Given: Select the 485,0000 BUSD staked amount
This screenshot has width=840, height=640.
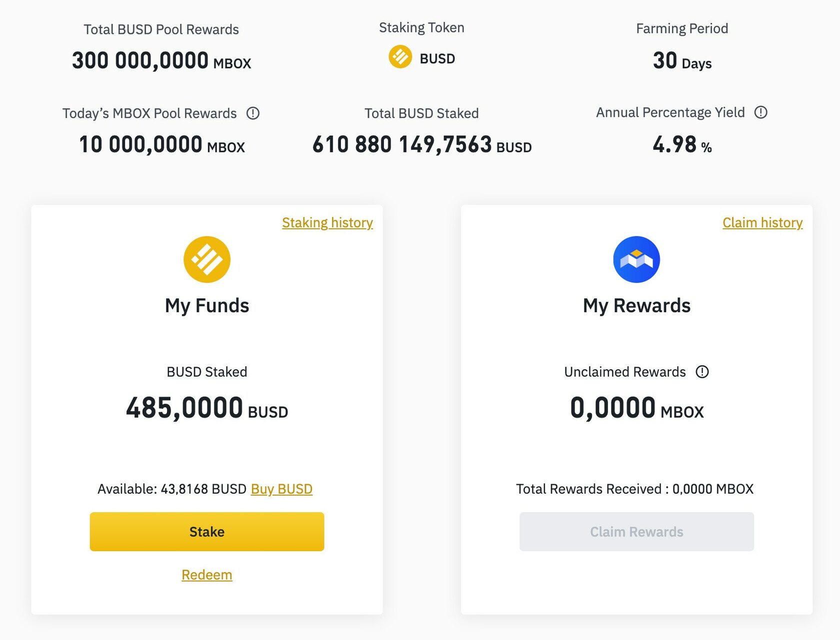Looking at the screenshot, I should coord(207,408).
